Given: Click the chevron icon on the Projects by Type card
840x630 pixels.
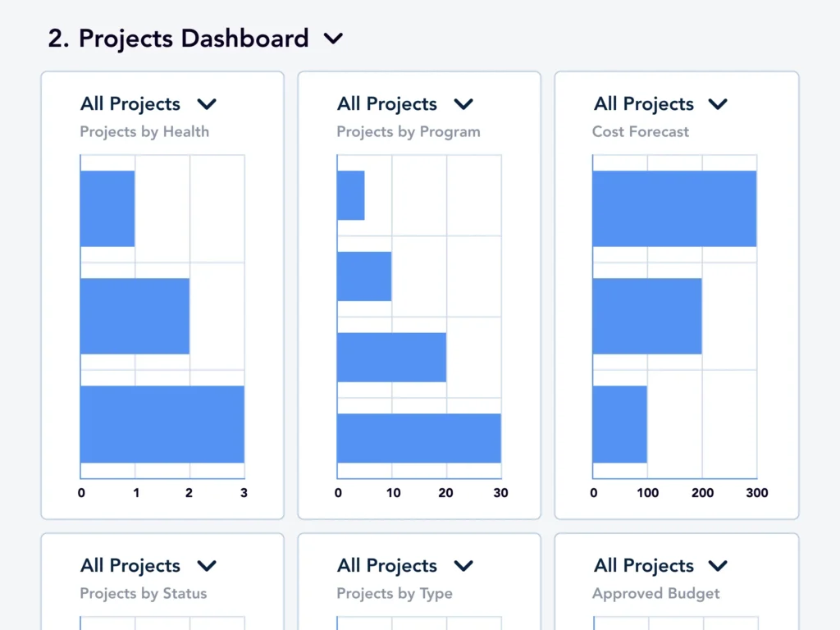Looking at the screenshot, I should (463, 565).
